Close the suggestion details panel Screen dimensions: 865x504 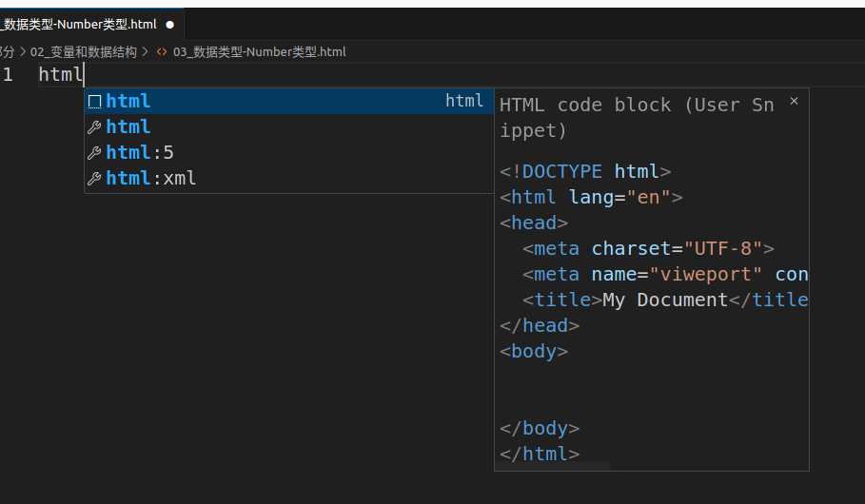(x=795, y=101)
